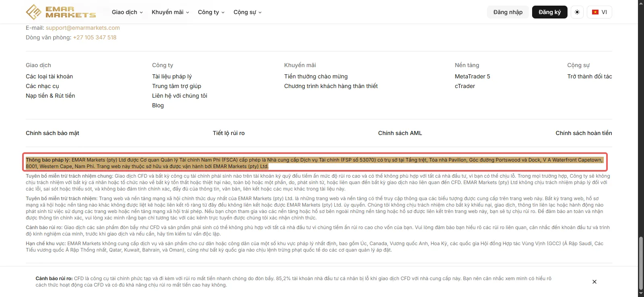Open Chính sách AML
Screen dimensions: 644x297
(400, 133)
